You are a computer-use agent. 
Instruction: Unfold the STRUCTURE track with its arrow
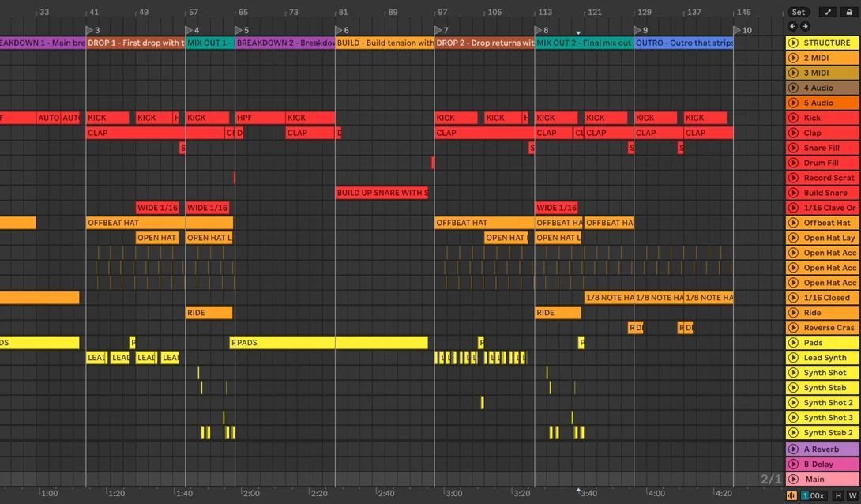793,43
